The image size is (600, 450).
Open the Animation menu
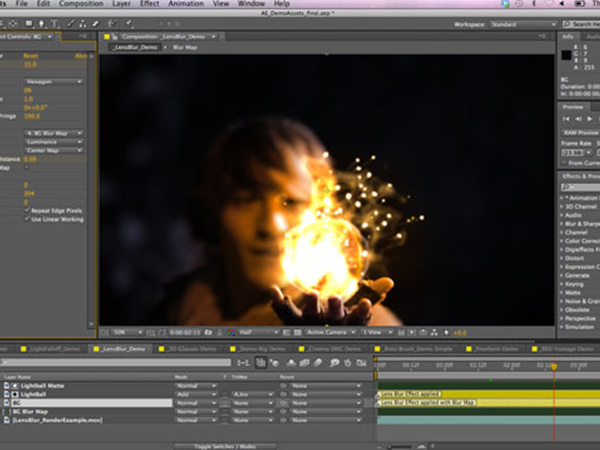point(186,4)
